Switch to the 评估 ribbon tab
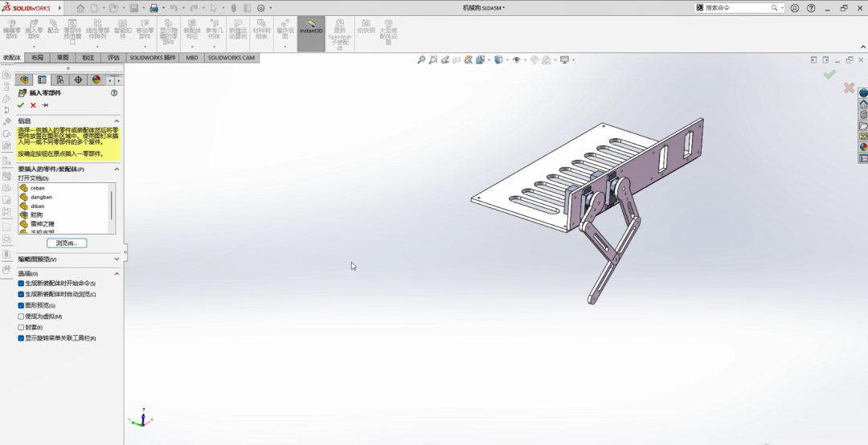868x445 pixels. pos(113,58)
